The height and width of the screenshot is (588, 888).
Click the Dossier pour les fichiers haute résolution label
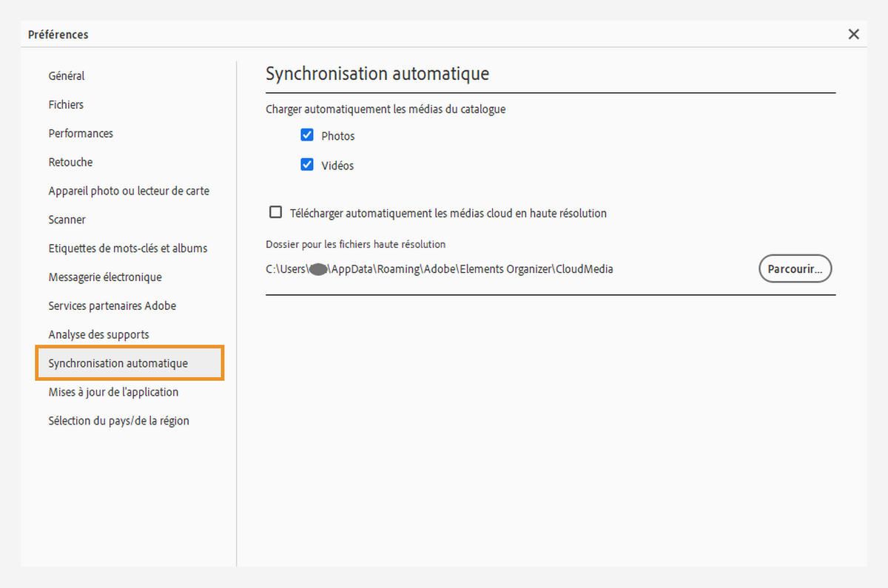click(x=355, y=244)
